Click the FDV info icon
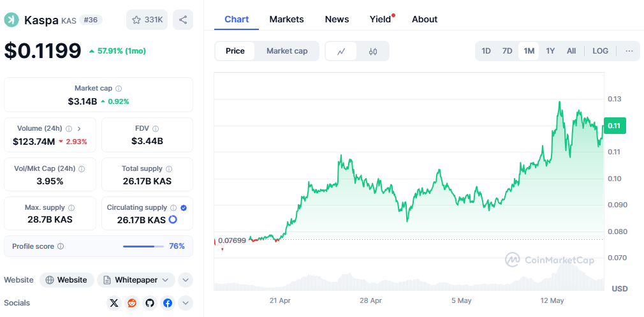This screenshot has height=317, width=644. click(x=156, y=129)
